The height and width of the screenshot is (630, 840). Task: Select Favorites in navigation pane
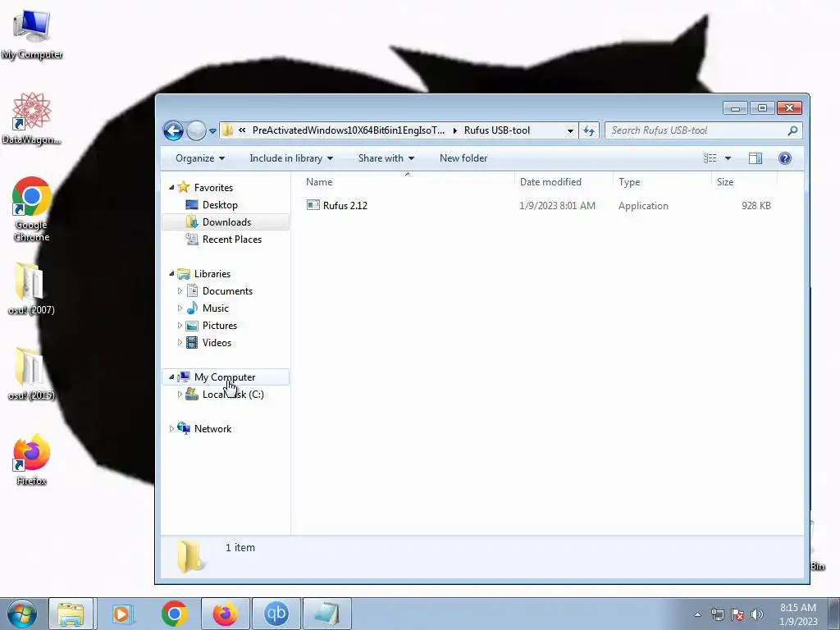[x=213, y=188]
